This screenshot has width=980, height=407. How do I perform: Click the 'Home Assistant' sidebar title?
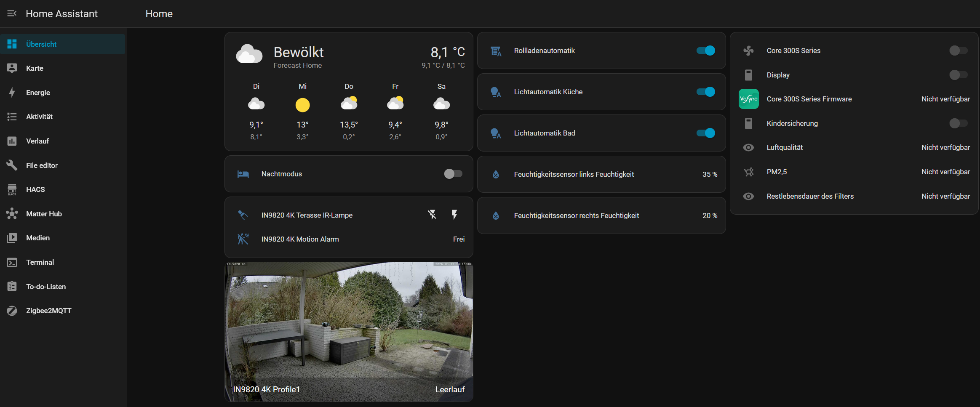click(62, 14)
